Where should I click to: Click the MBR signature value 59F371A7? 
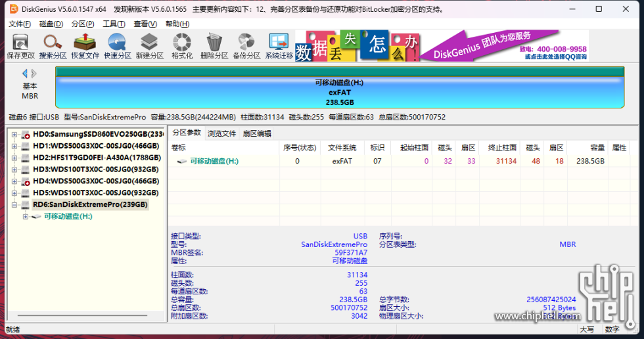(351, 252)
